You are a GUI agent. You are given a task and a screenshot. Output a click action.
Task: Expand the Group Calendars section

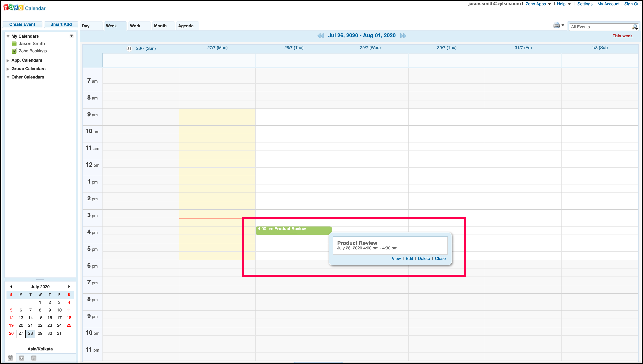click(8, 69)
